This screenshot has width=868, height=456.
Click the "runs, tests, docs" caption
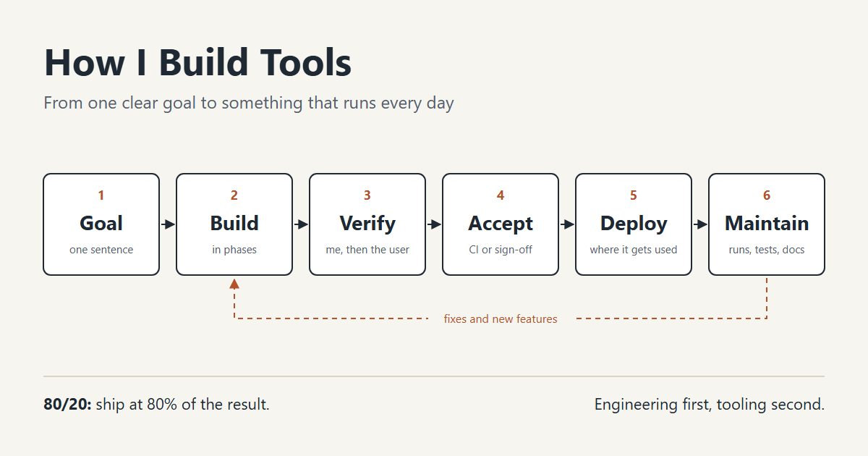point(767,250)
